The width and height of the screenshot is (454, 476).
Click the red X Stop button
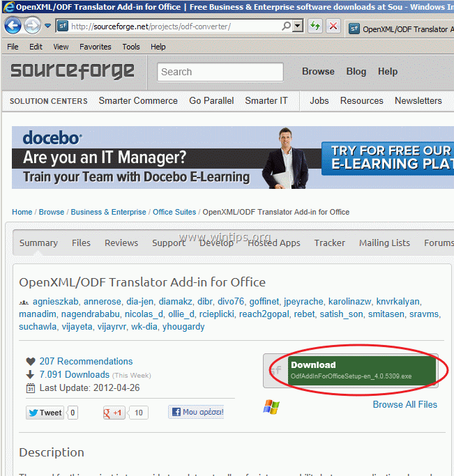click(333, 26)
